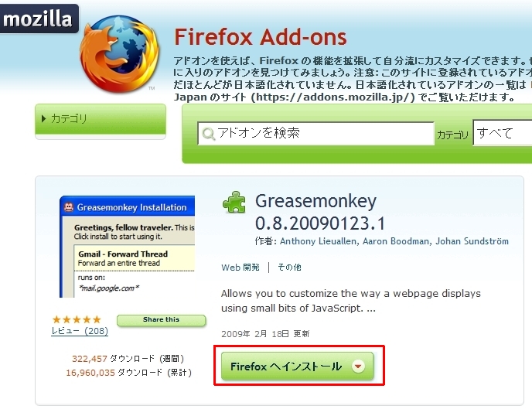This screenshot has height=416, width=532.
Task: Open the レビュー (208) link
Action: [x=80, y=331]
